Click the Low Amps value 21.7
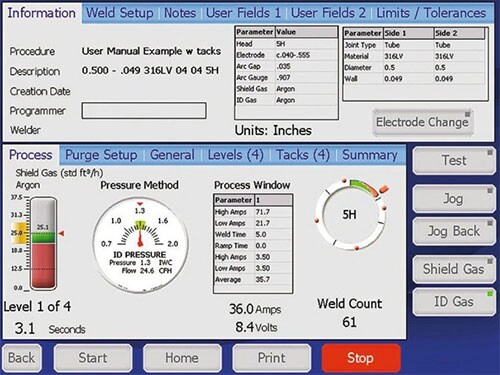 [273, 223]
